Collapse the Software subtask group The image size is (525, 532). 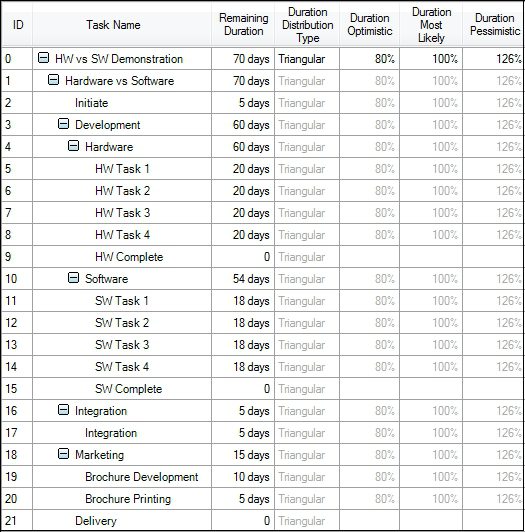pos(74,278)
